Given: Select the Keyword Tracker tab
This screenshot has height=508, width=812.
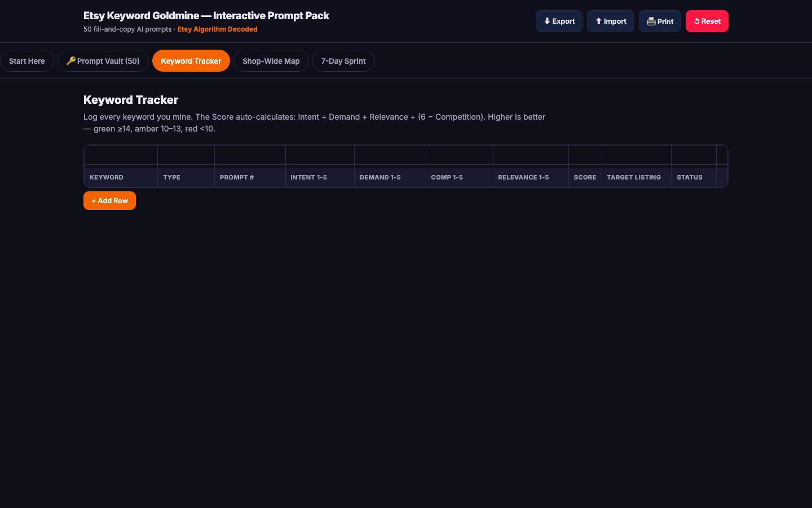Looking at the screenshot, I should (191, 61).
